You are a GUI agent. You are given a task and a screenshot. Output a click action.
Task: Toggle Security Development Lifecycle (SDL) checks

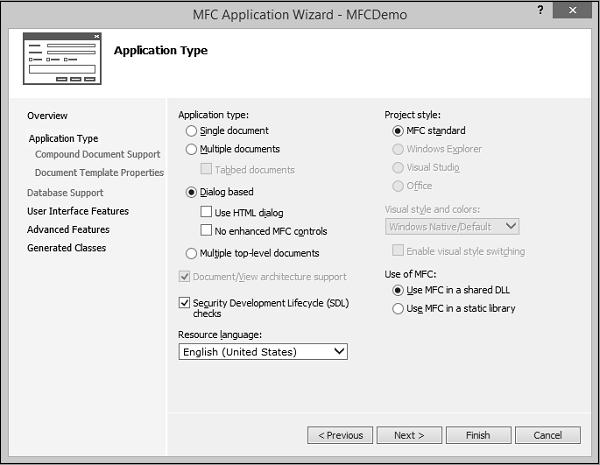coord(184,303)
